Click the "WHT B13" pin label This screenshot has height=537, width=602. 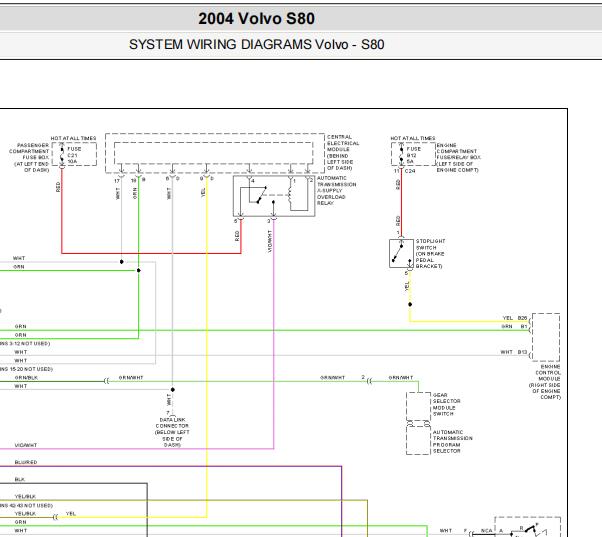513,352
